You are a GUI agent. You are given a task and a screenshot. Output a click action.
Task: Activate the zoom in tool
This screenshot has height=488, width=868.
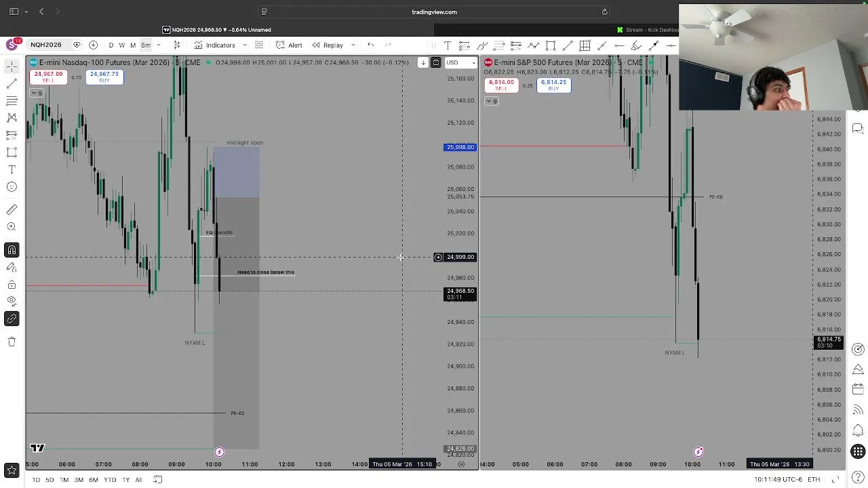point(12,227)
